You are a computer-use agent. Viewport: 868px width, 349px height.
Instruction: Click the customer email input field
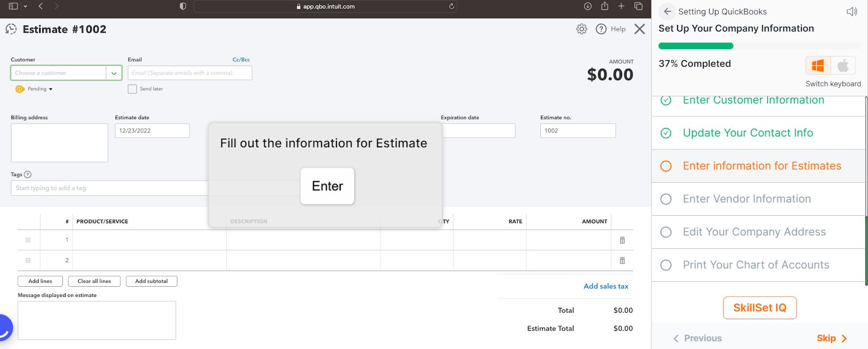190,73
